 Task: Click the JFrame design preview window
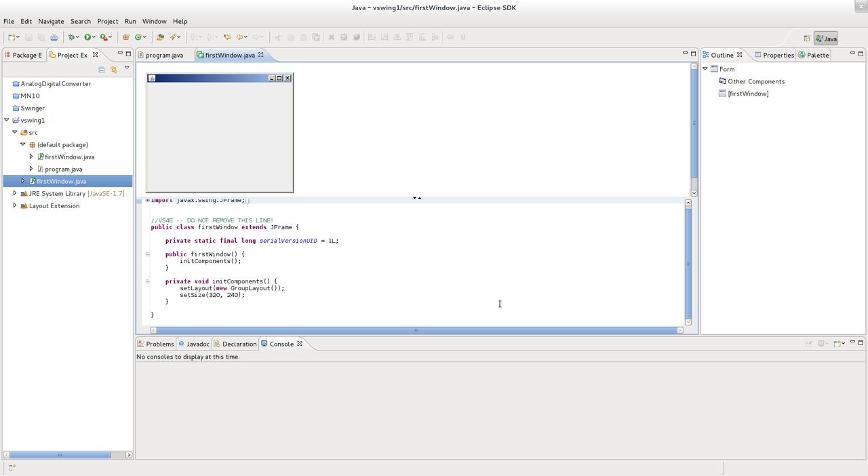pos(220,133)
